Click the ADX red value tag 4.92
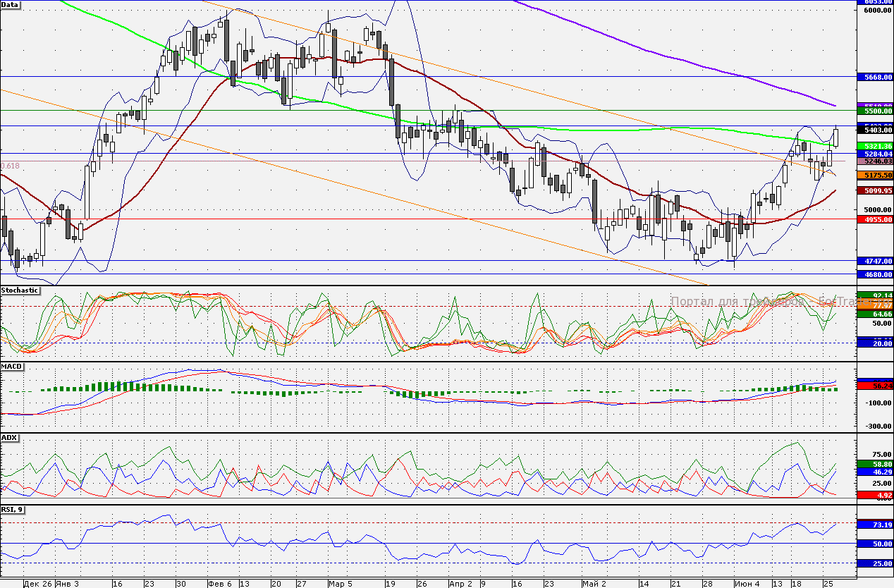The width and height of the screenshot is (894, 588). coord(874,496)
